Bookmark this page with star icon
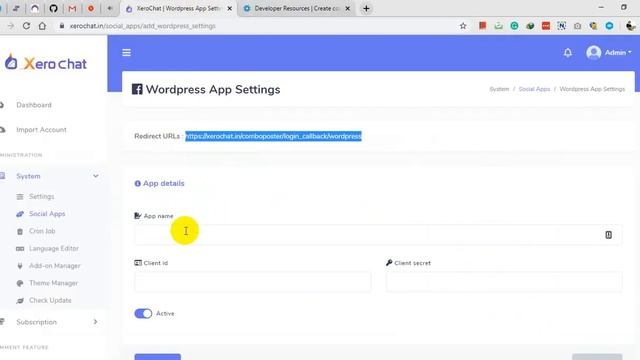640x360 pixels. (463, 26)
